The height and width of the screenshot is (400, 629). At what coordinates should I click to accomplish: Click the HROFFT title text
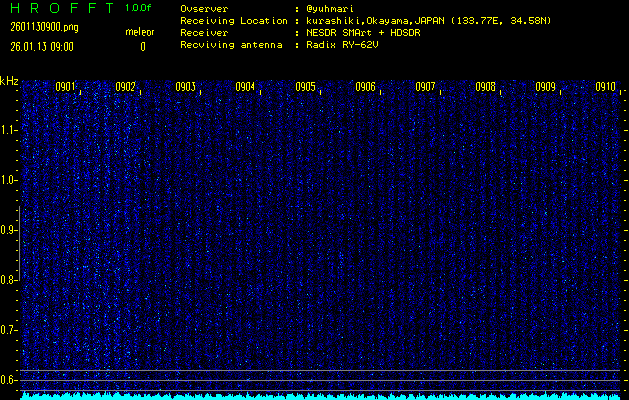[60, 7]
